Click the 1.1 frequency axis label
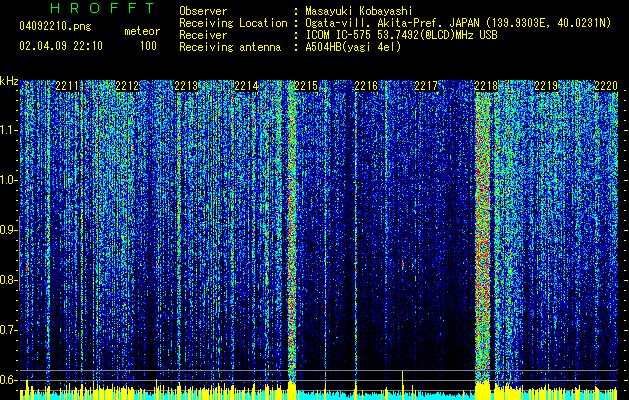 (x=9, y=130)
